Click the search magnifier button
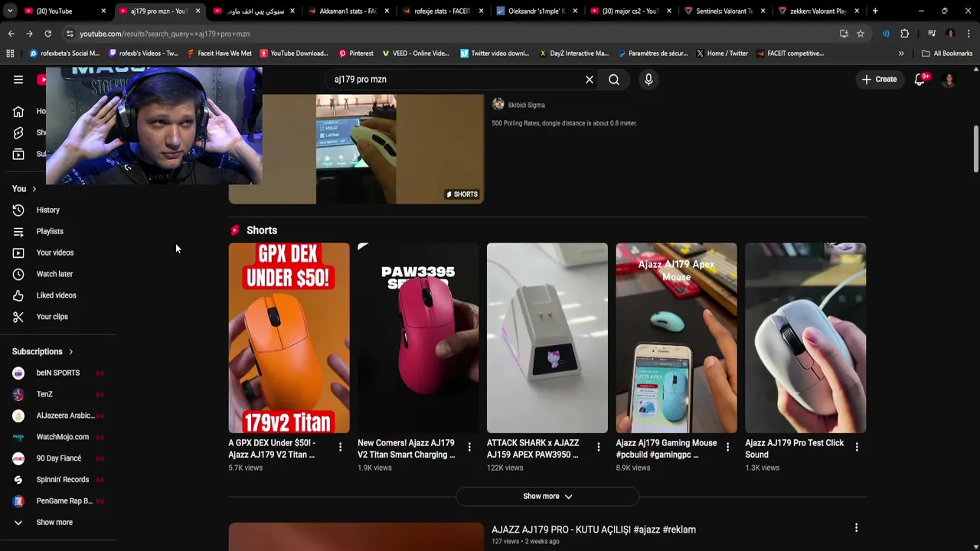The height and width of the screenshot is (551, 980). pos(614,80)
